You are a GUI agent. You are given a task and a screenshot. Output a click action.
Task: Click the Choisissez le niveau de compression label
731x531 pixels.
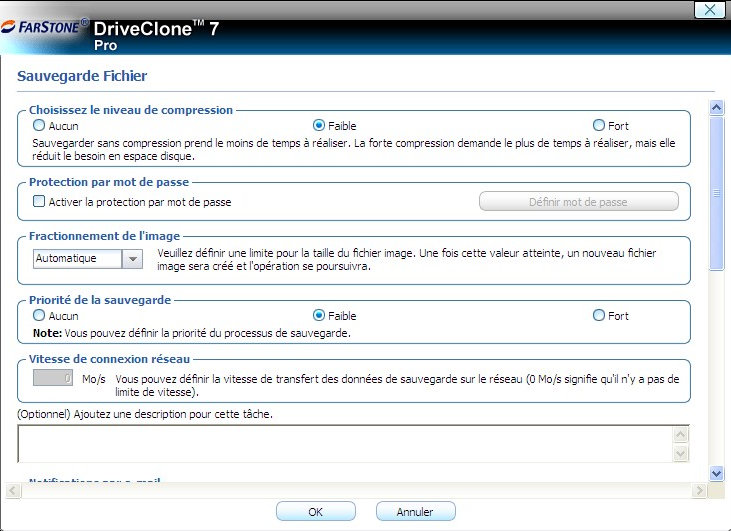pyautogui.click(x=131, y=110)
